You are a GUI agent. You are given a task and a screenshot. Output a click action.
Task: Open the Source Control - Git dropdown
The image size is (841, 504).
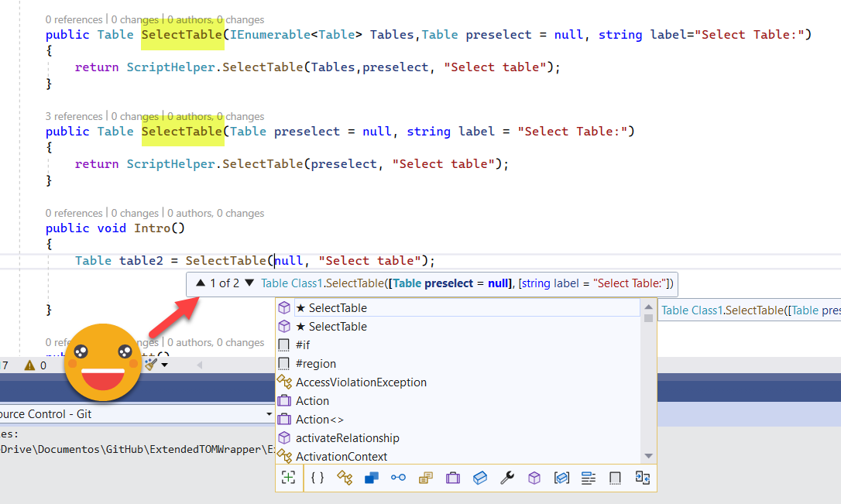pyautogui.click(x=269, y=414)
